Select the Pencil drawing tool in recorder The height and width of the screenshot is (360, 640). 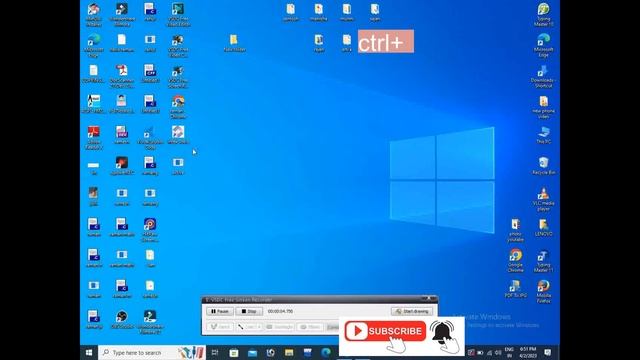coord(220,327)
